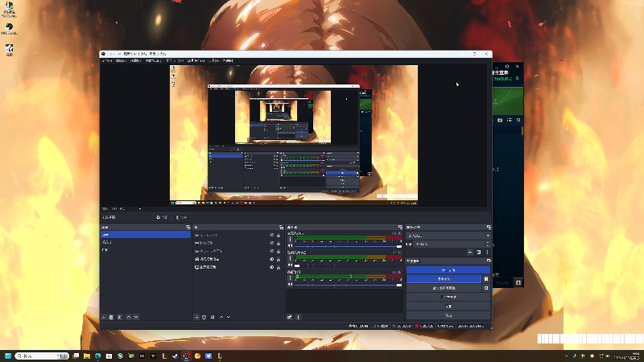Remove the selected scene with the trash icon
The height and width of the screenshot is (362, 644).
tap(111, 317)
